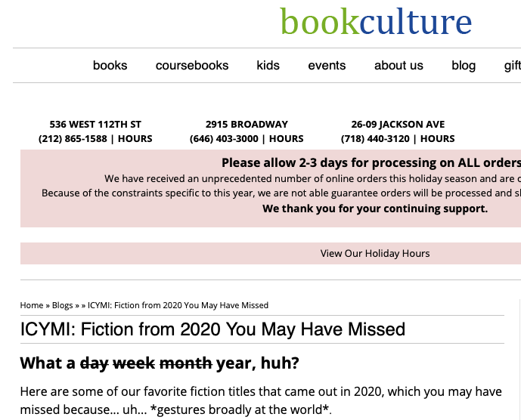Select the kids menu item
The width and height of the screenshot is (521, 420).
click(268, 66)
